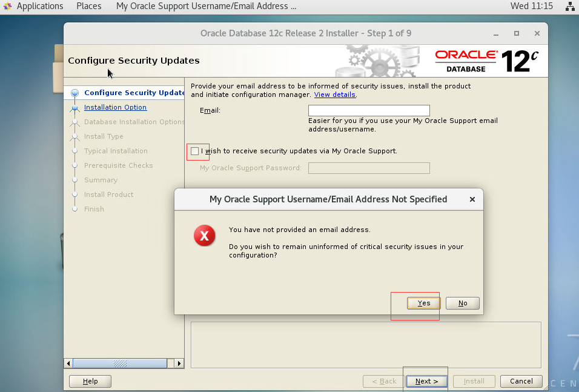Cancel the Oracle installer

521,381
